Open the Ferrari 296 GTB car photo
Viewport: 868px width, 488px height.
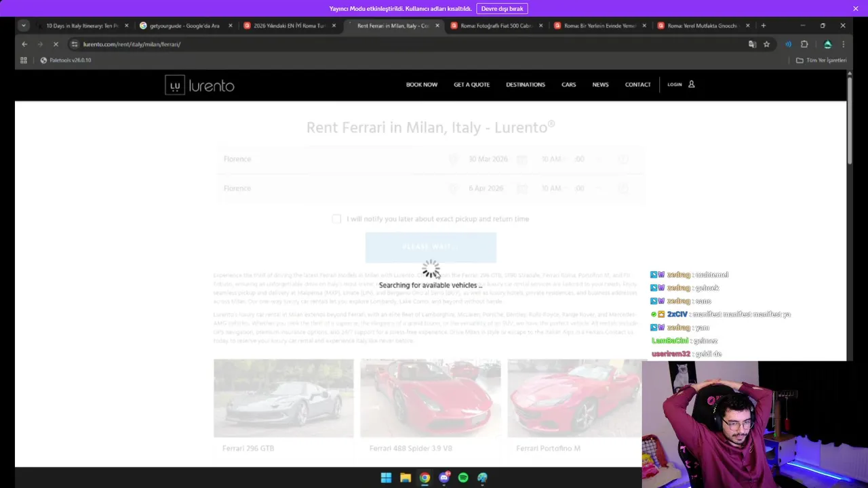pos(283,399)
